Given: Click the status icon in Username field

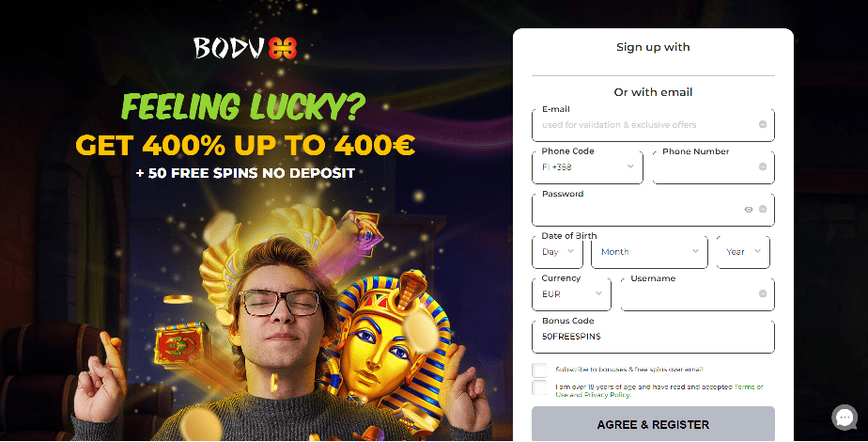Looking at the screenshot, I should (762, 293).
